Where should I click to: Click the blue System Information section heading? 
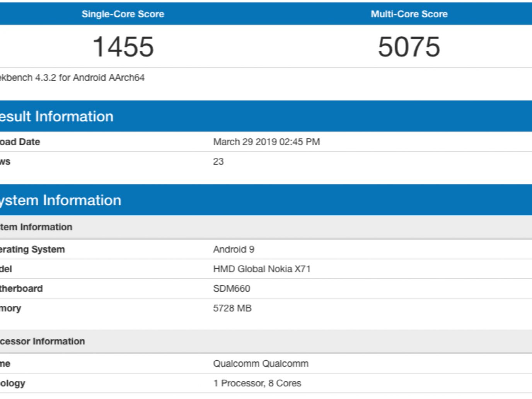60,200
